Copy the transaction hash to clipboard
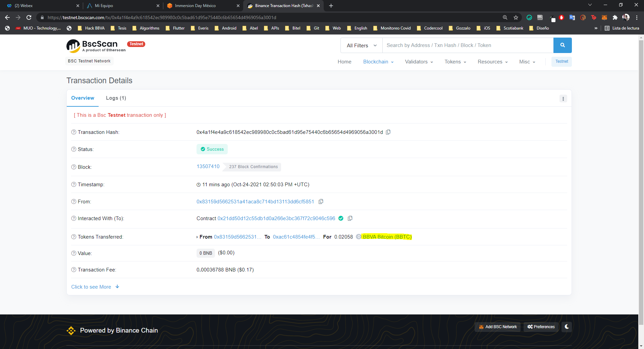Image resolution: width=644 pixels, height=349 pixels. pos(388,132)
